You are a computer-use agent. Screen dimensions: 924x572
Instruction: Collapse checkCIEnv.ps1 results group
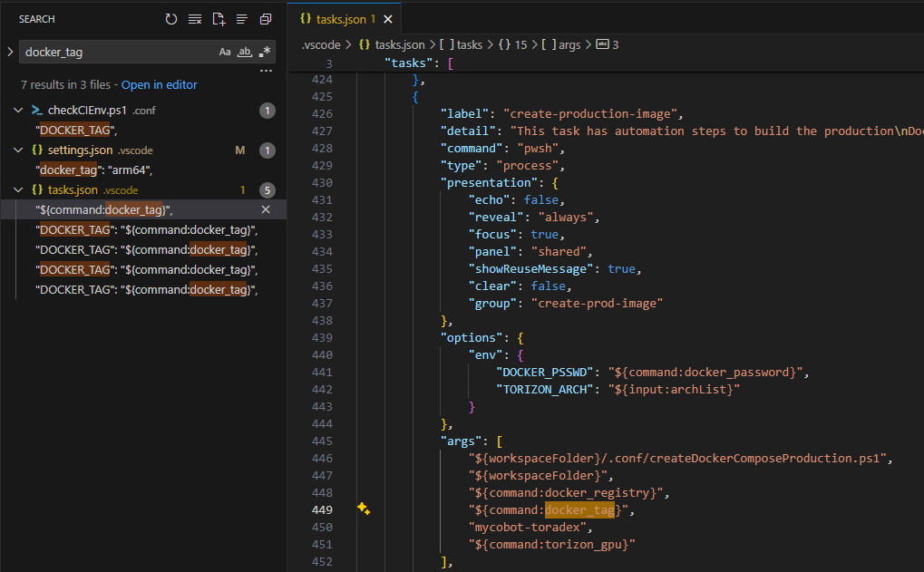[20, 111]
